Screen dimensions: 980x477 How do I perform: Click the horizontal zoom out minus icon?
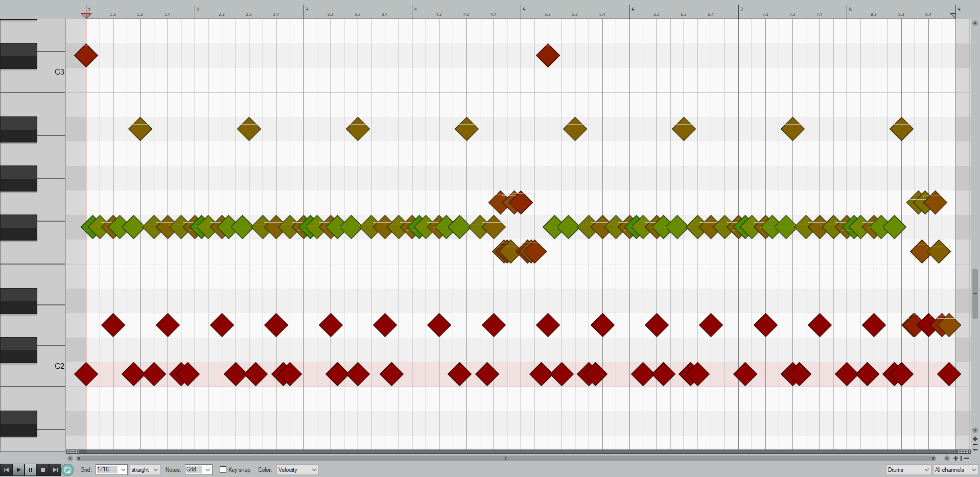point(966,459)
